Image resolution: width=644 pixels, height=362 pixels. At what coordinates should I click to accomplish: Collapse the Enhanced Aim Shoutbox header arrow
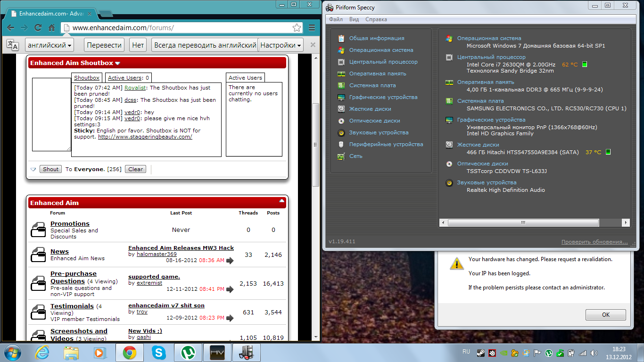coord(118,63)
